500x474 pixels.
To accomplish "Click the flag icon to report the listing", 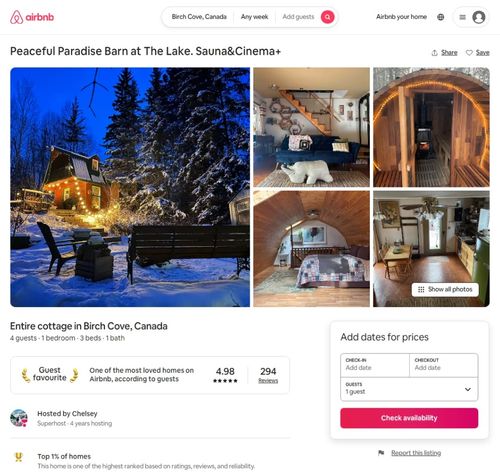I will (381, 453).
